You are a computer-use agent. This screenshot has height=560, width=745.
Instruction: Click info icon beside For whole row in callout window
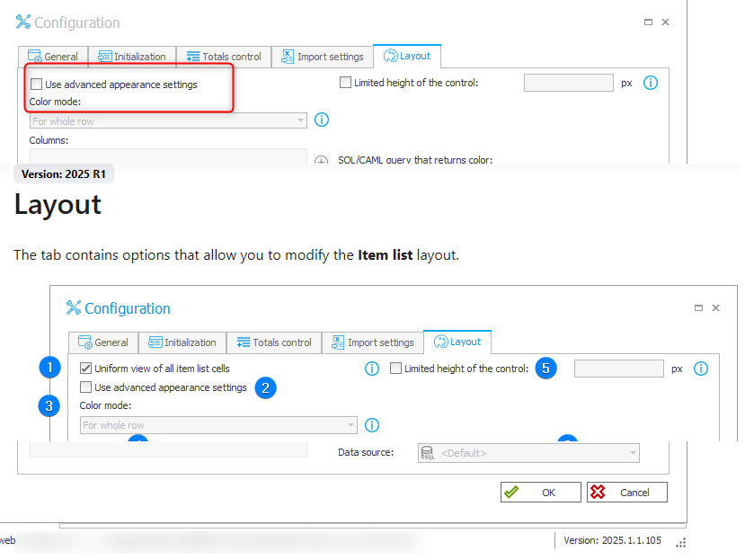pyautogui.click(x=372, y=425)
